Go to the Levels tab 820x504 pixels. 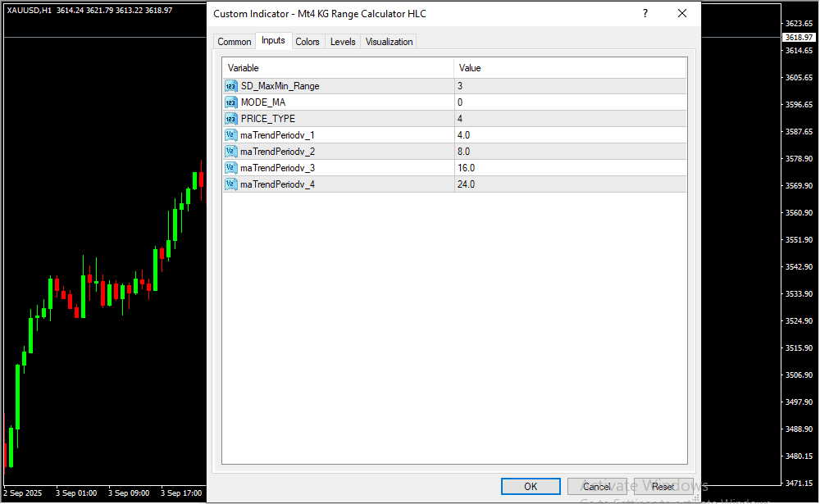pos(343,42)
